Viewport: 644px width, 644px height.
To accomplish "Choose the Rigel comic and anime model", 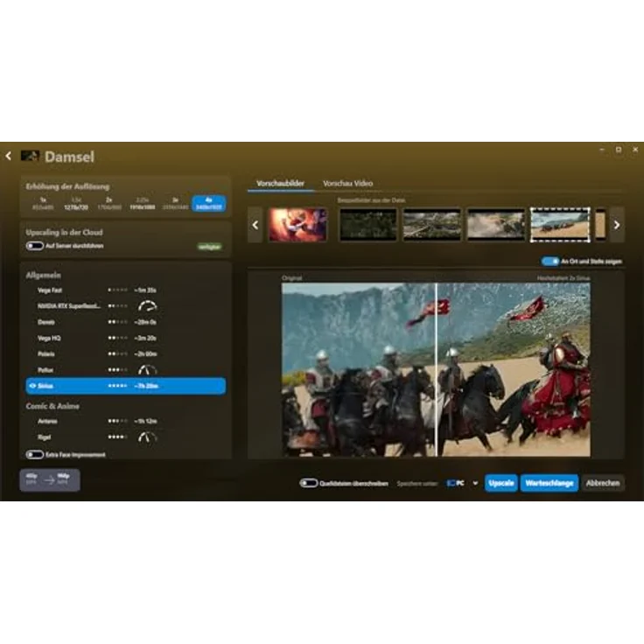I will coord(125,437).
